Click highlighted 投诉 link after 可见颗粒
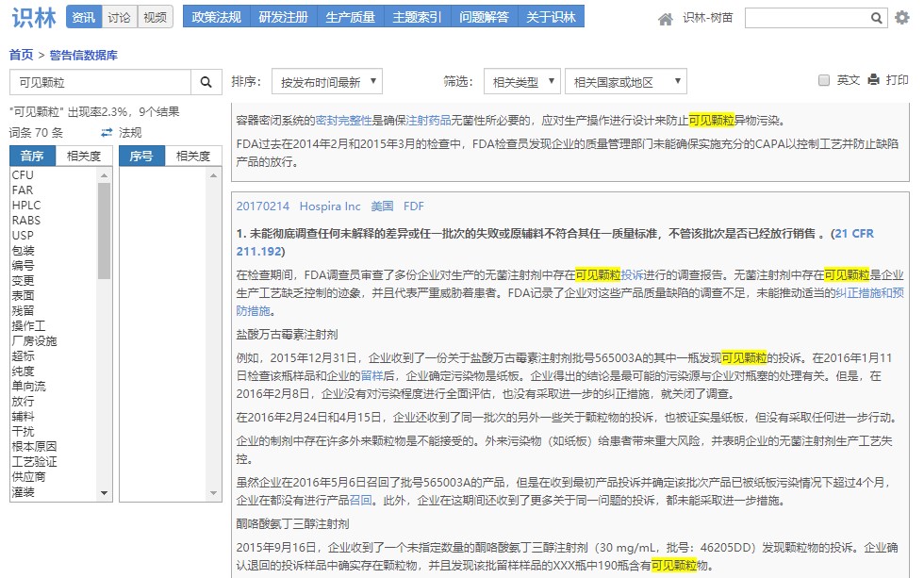The height and width of the screenshot is (578, 924). (632, 274)
